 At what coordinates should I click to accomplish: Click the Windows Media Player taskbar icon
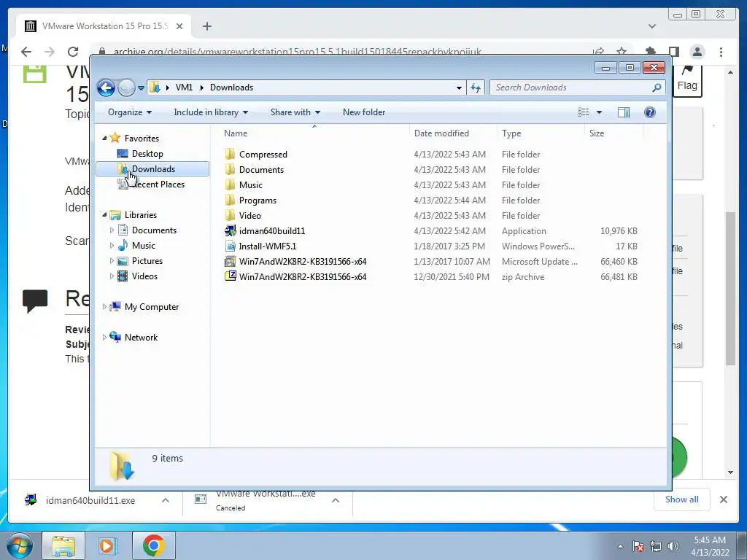click(x=107, y=545)
